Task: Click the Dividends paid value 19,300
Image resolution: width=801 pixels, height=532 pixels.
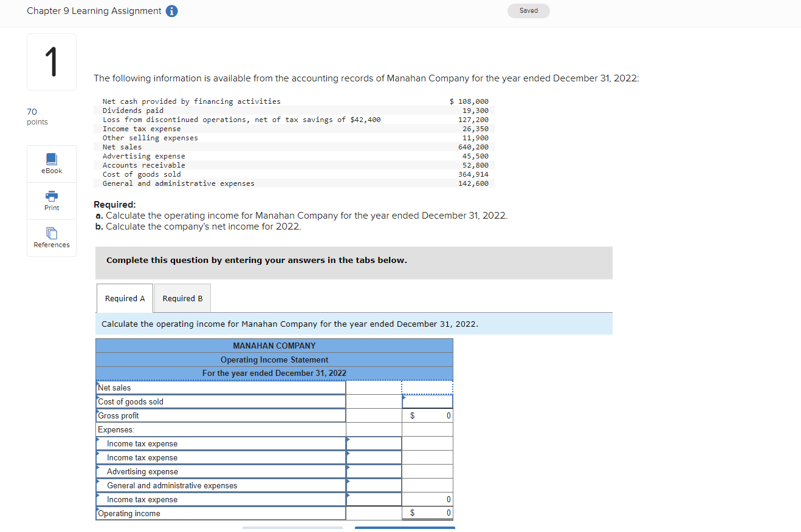Action: point(475,111)
